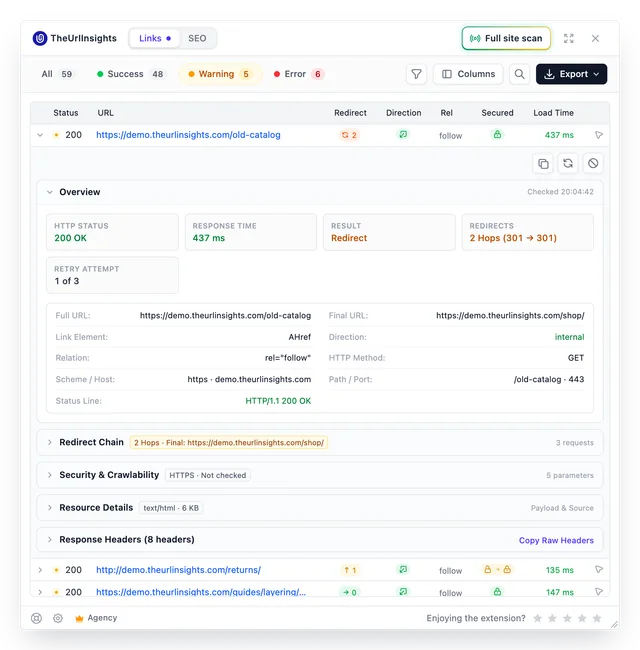Click the block/ignore circle-slash icon
This screenshot has height=650, width=640.
tap(593, 164)
